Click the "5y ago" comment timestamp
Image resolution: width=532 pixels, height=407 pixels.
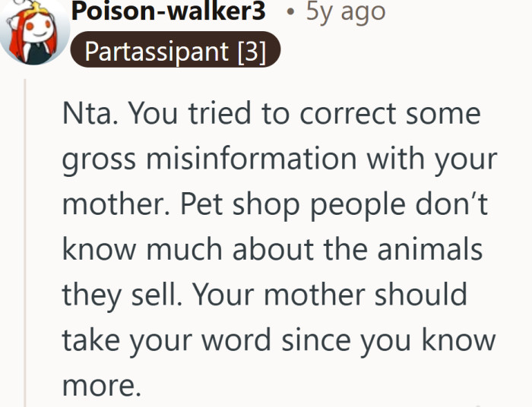(345, 11)
